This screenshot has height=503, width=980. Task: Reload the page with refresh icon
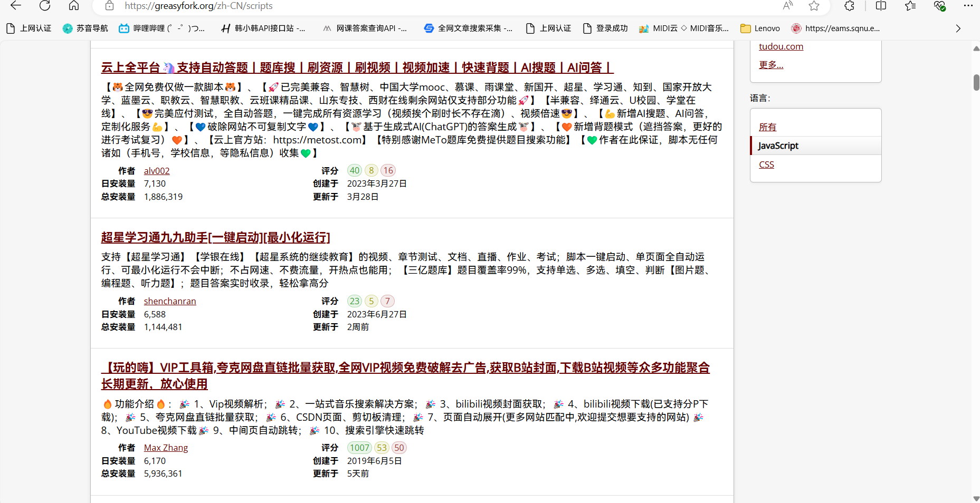pos(45,6)
